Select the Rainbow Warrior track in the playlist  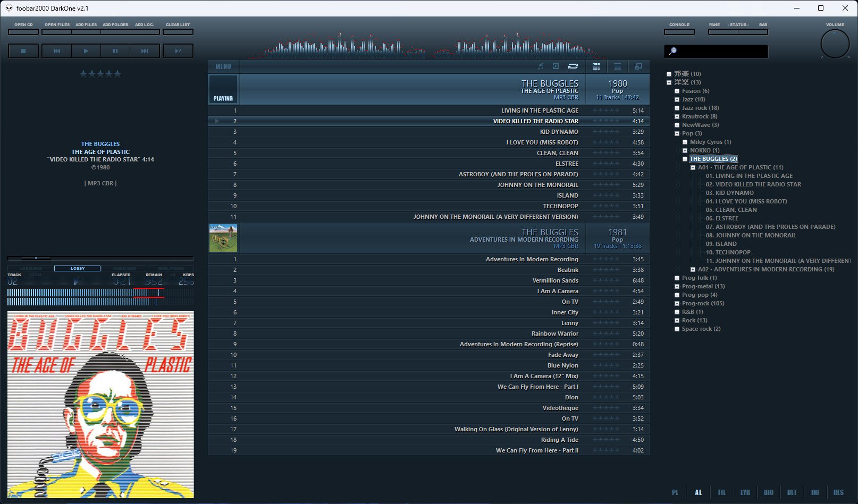click(428, 334)
